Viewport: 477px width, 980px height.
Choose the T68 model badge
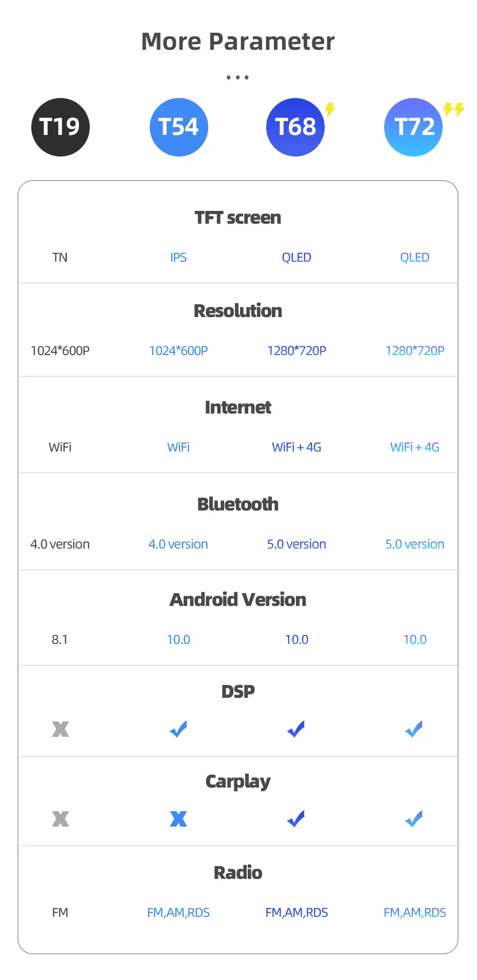pos(295,127)
